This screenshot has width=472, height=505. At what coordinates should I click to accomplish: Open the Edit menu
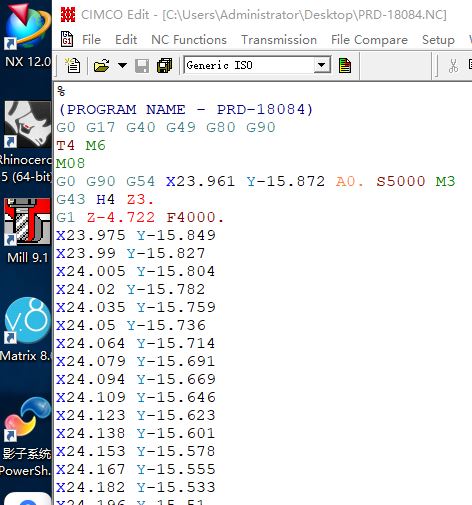click(126, 40)
